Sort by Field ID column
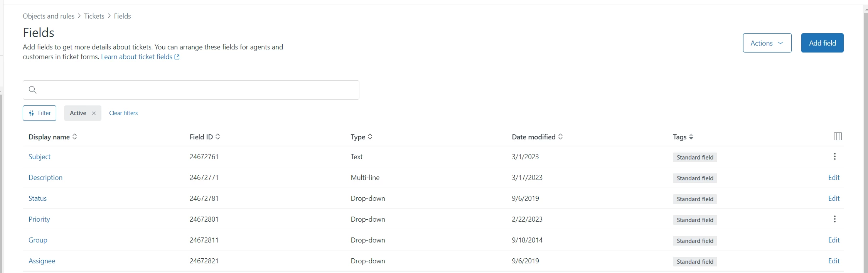The image size is (868, 273). pos(205,137)
